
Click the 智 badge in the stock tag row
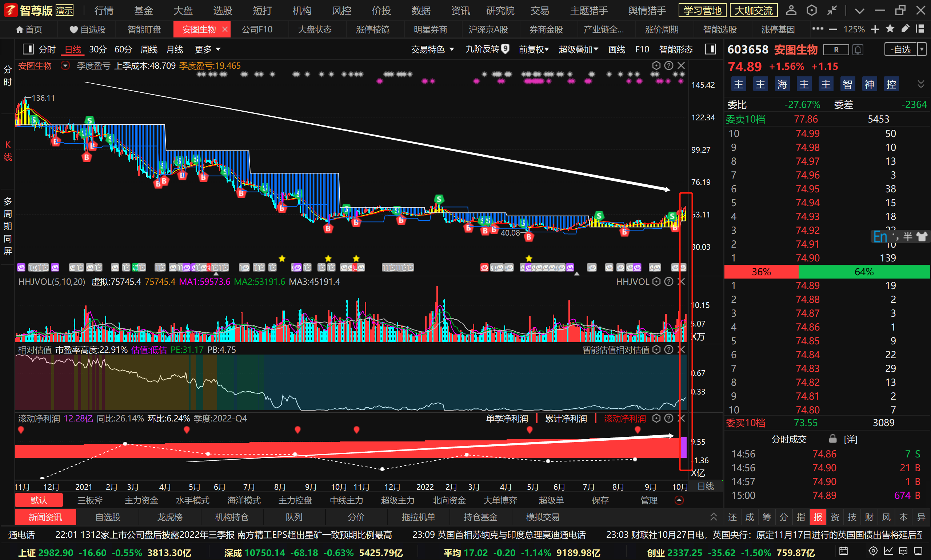point(847,84)
